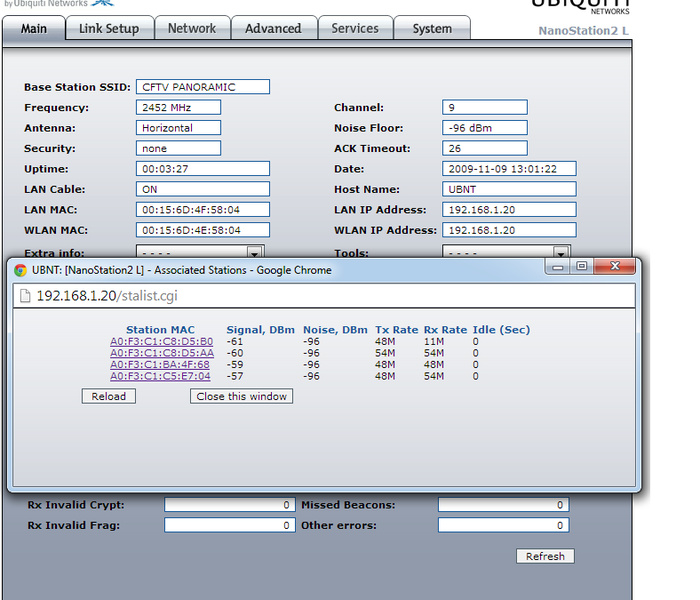Open the Main tab
This screenshot has width=700, height=600.
point(34,29)
